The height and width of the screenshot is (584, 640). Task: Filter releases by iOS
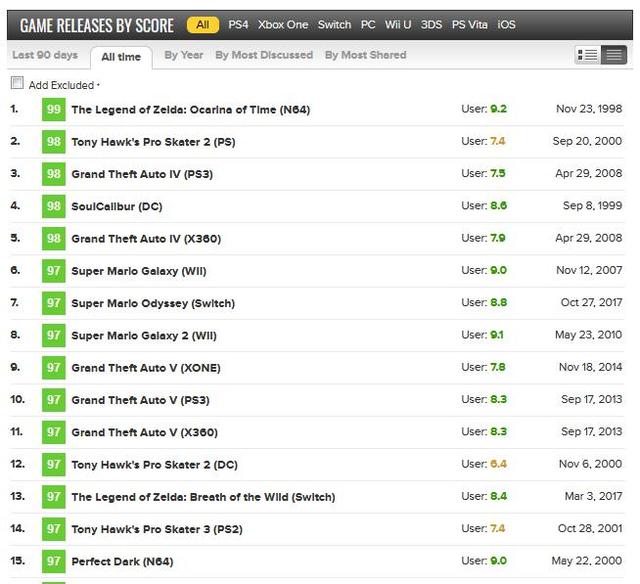point(506,24)
